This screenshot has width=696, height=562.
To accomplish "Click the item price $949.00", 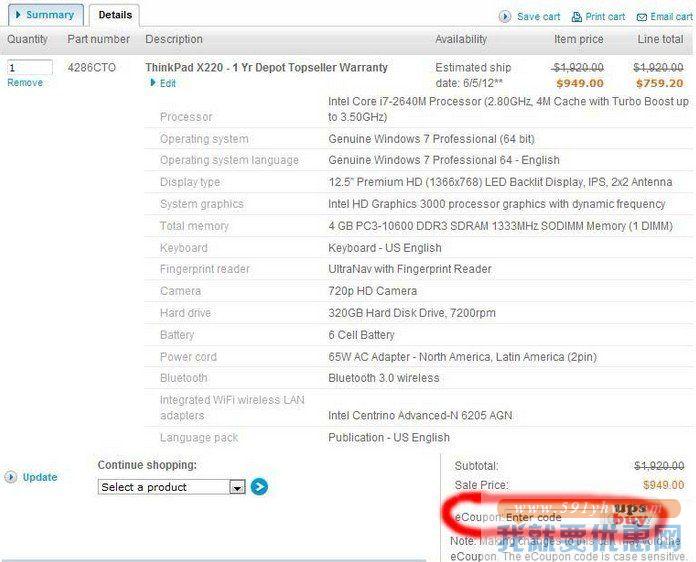I will (x=580, y=83).
